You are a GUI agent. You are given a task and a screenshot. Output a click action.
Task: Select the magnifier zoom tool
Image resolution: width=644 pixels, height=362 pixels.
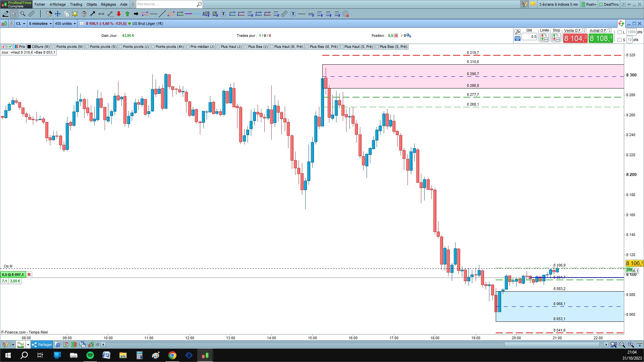coord(23,14)
